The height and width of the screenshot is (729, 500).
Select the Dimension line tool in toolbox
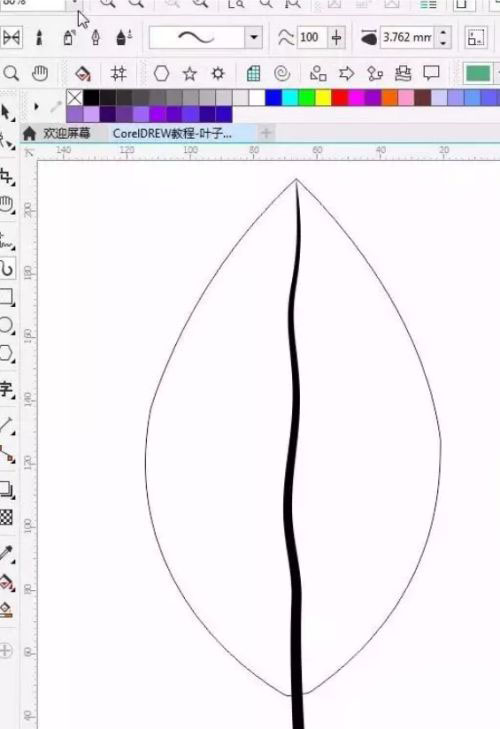(7, 425)
